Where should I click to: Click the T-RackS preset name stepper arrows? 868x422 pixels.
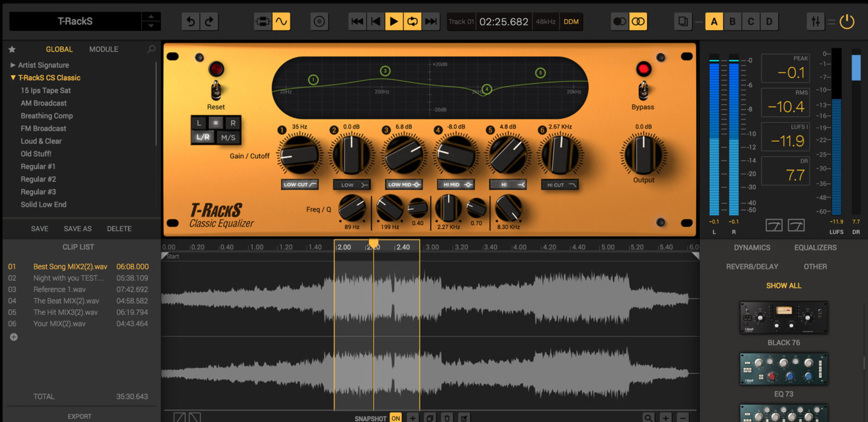pyautogui.click(x=151, y=21)
